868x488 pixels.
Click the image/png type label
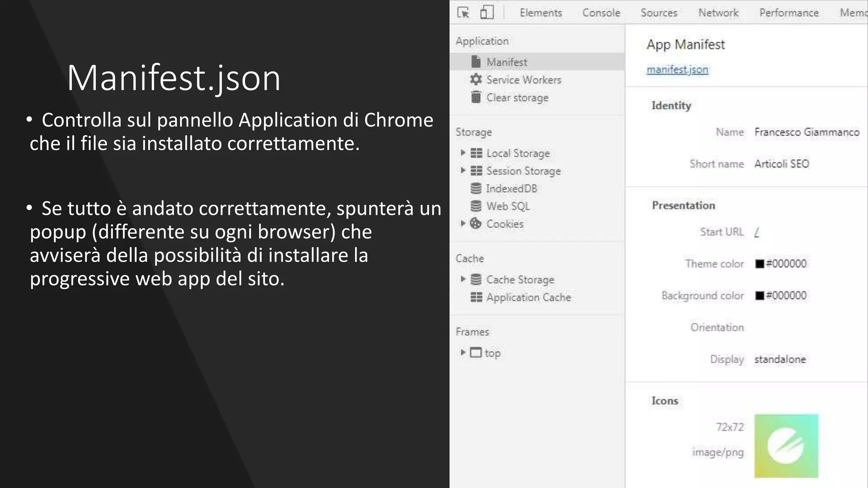718,452
